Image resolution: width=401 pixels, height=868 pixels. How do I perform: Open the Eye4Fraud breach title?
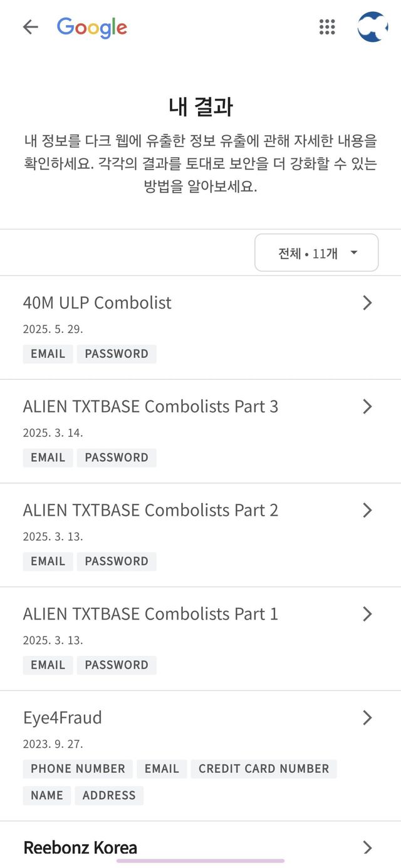[63, 718]
